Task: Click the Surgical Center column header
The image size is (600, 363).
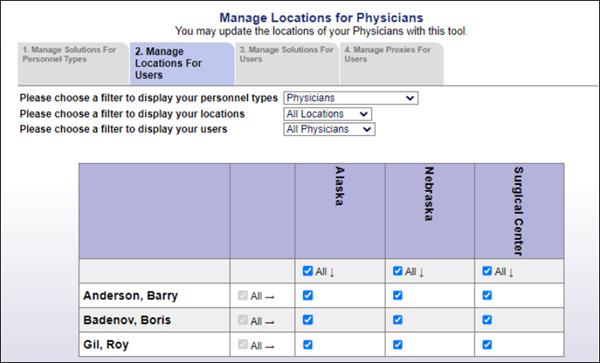Action: tap(519, 211)
